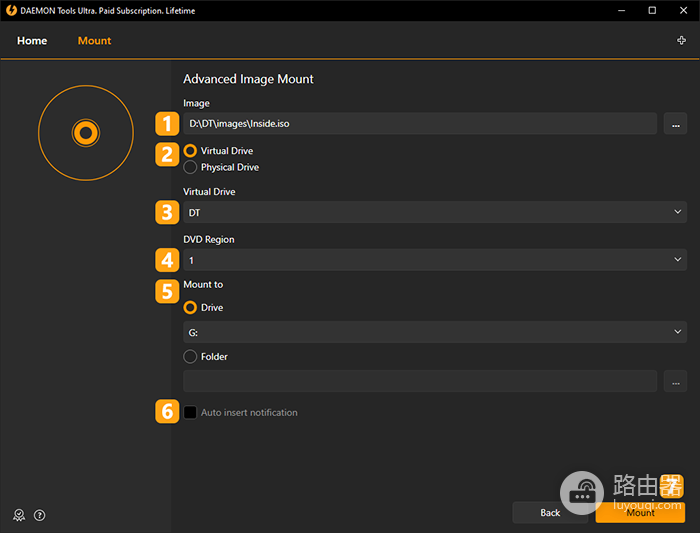Open the license badge icon at bottom left
The image size is (700, 533).
click(x=19, y=515)
